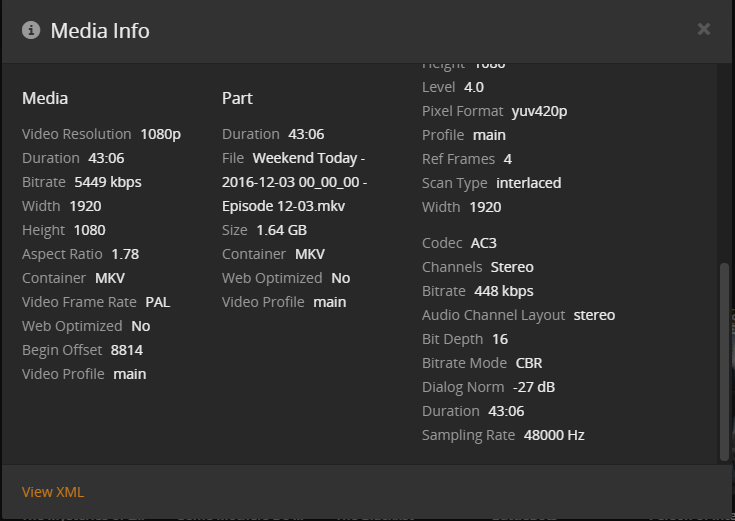The image size is (735, 521).
Task: Click the Media Info title text
Action: tap(100, 30)
